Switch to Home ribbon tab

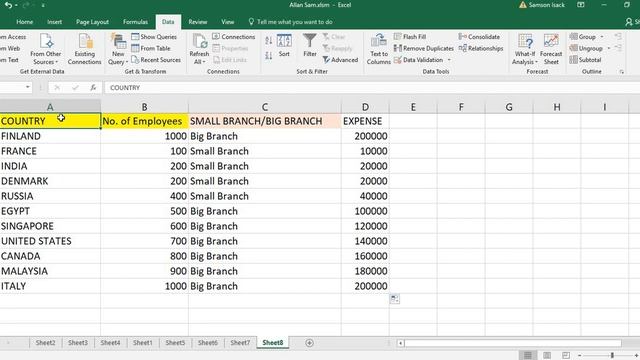pyautogui.click(x=24, y=22)
